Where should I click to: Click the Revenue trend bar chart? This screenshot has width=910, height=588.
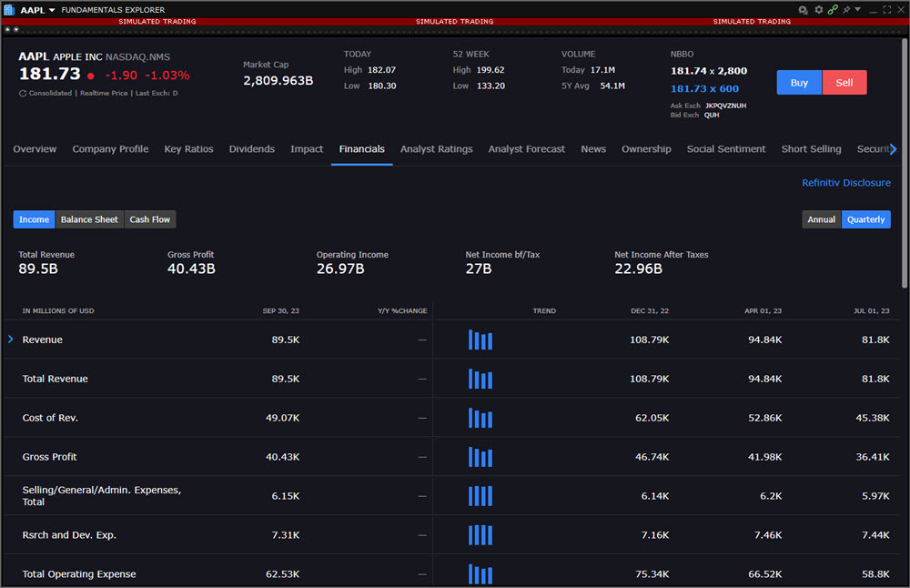click(480, 340)
